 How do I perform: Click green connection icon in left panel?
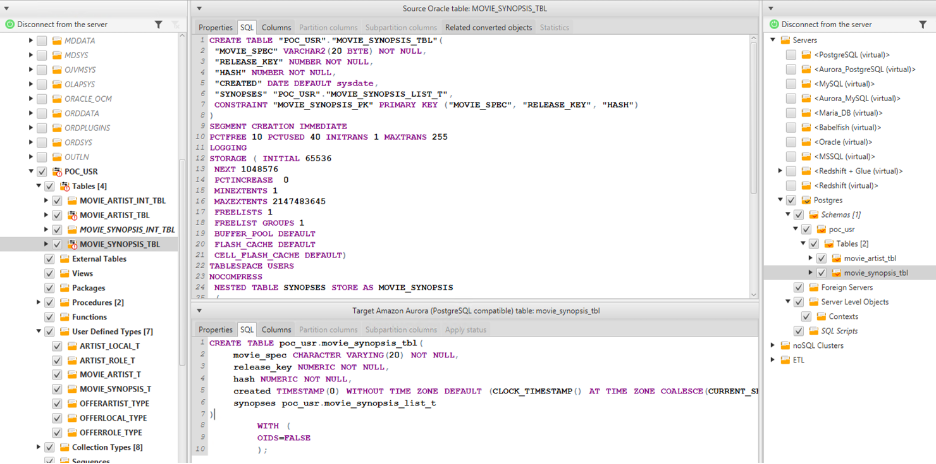click(10, 24)
